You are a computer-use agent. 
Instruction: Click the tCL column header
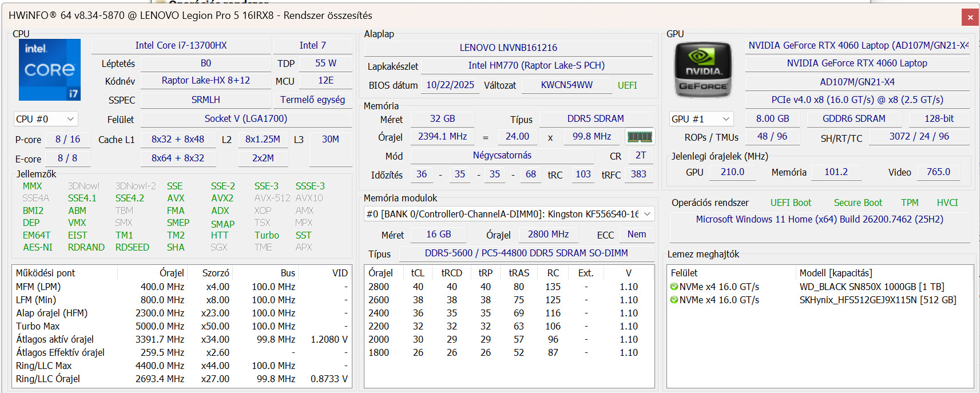[x=418, y=273]
